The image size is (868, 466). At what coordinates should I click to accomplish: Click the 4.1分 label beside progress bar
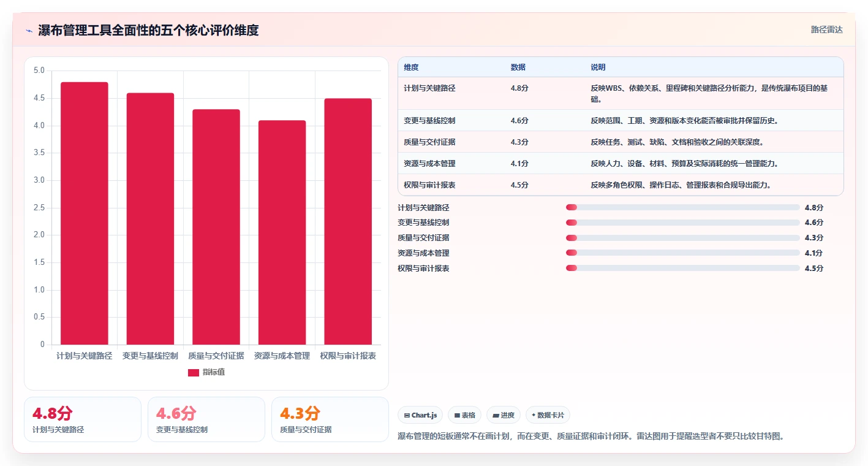pyautogui.click(x=814, y=253)
